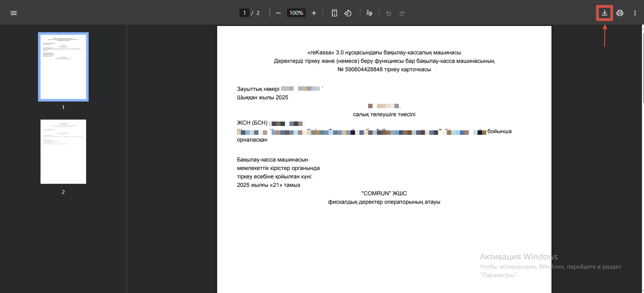Click the text фискалдық деректер операторының атауы
This screenshot has width=644, height=293.
[384, 202]
